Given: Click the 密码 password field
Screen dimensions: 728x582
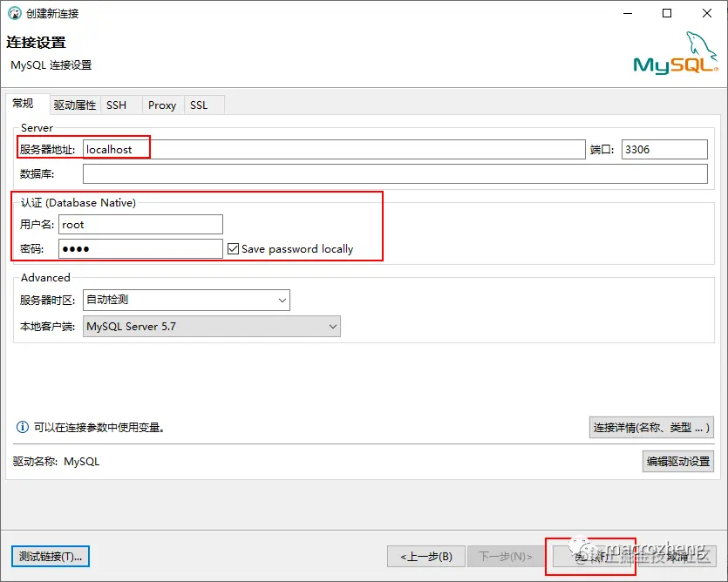Looking at the screenshot, I should click(140, 249).
